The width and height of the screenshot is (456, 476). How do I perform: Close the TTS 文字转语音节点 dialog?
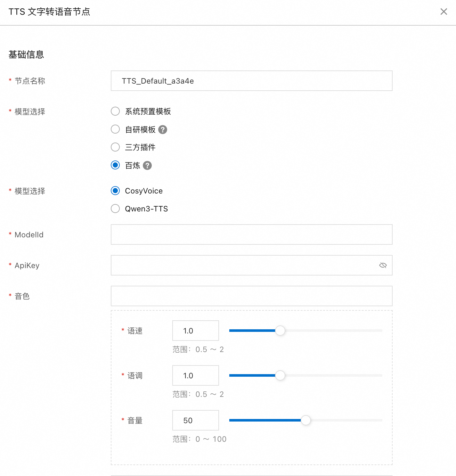(444, 12)
